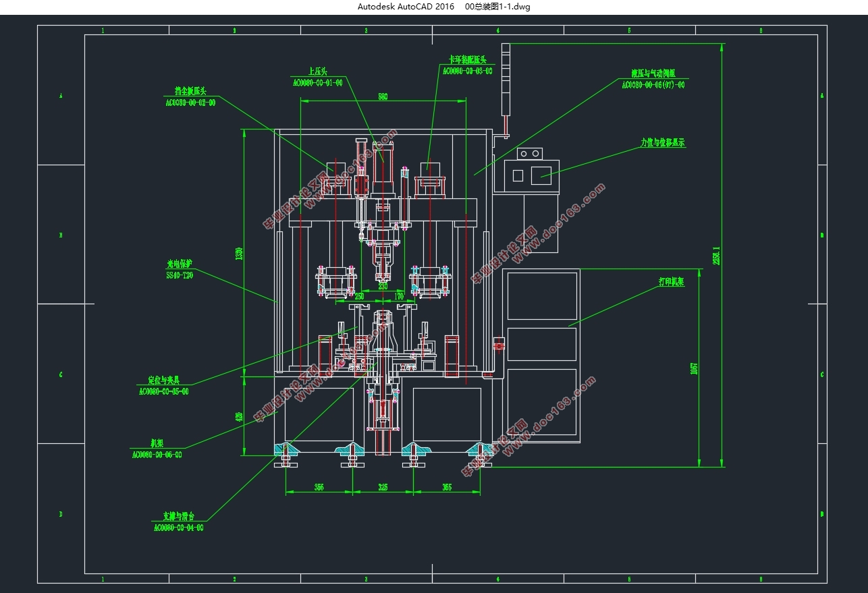Select part number AC0080-00-03-00
This screenshot has width=868, height=593.
click(x=468, y=70)
